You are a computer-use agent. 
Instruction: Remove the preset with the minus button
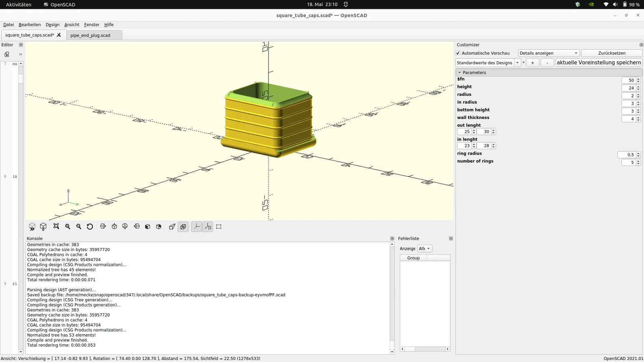click(x=547, y=63)
